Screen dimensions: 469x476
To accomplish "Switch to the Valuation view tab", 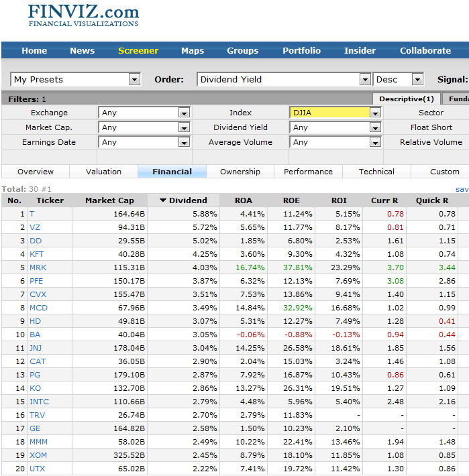I will pos(103,172).
